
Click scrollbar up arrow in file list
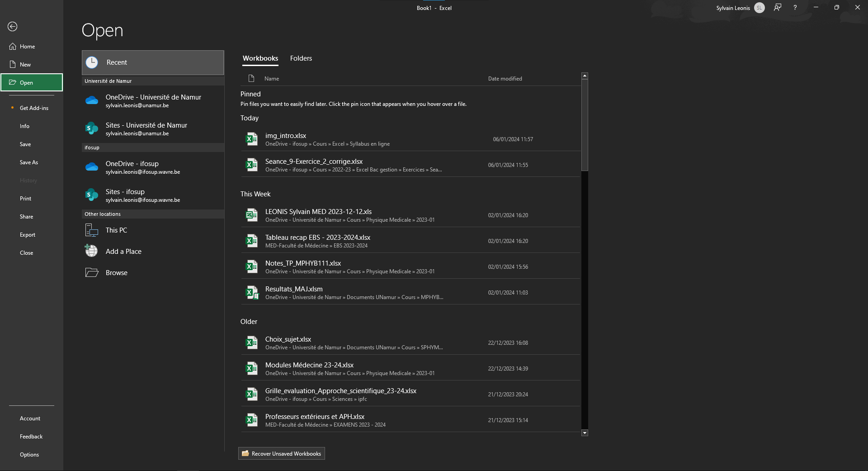[585, 76]
